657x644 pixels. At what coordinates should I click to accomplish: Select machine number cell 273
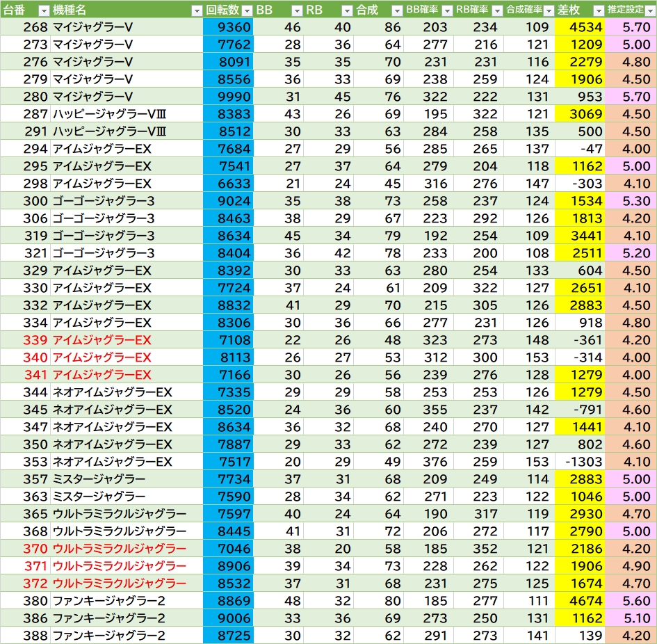pyautogui.click(x=25, y=45)
